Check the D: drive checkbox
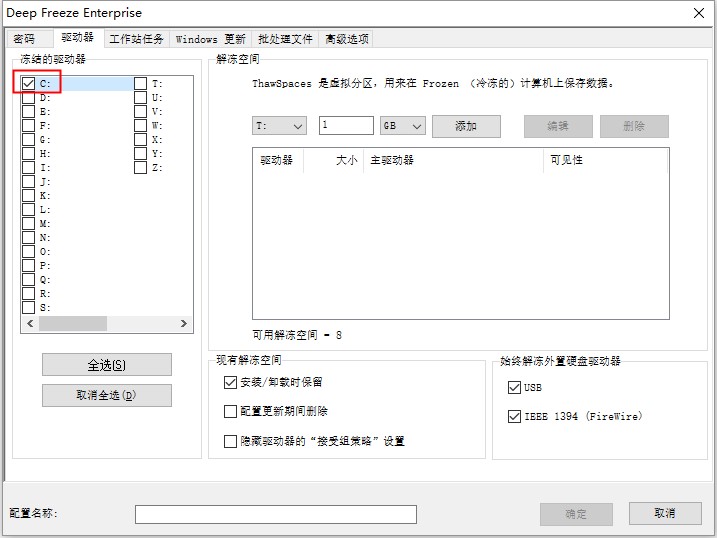 pos(28,98)
